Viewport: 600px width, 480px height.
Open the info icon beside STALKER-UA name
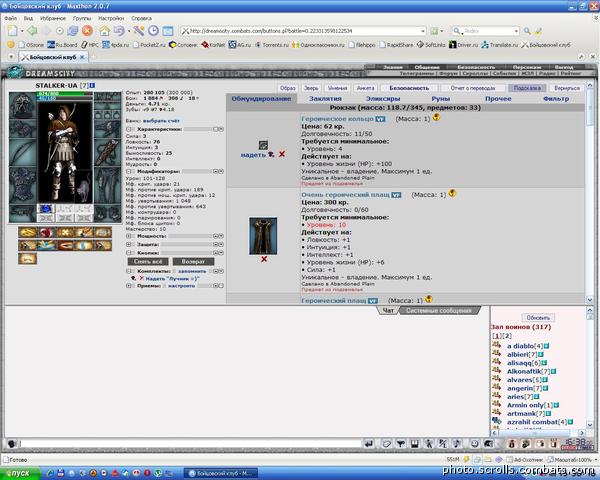pos(93,85)
